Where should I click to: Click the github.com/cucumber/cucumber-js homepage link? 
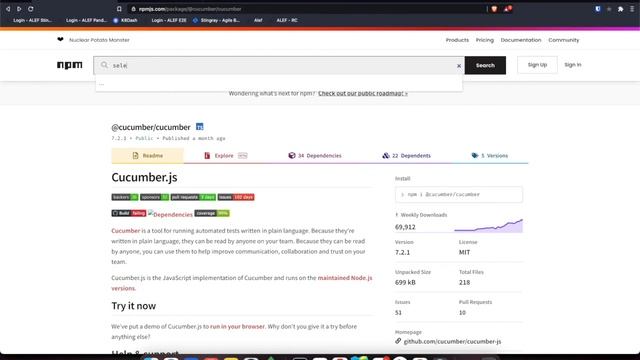(x=452, y=341)
